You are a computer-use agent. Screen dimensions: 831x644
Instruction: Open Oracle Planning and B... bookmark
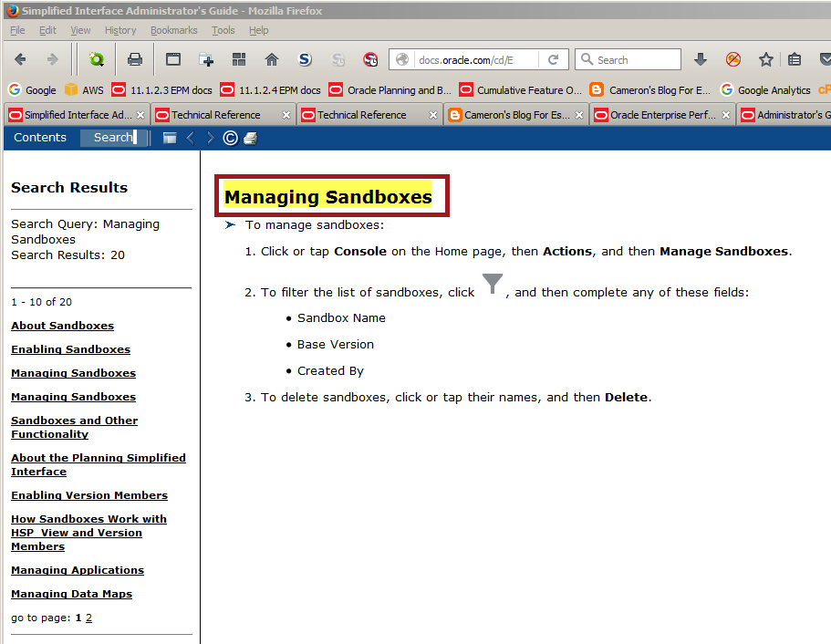pos(390,90)
